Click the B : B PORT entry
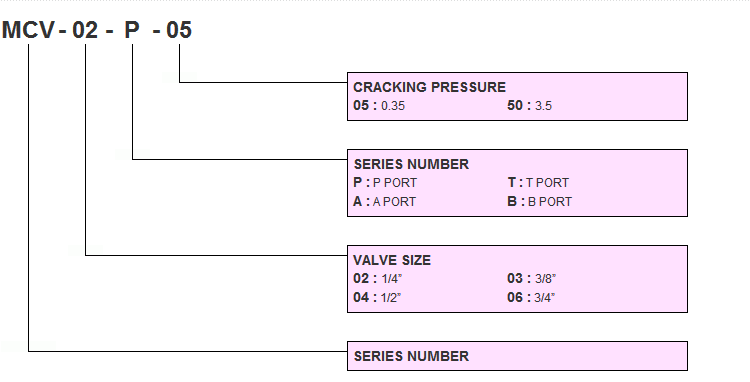Screen dimensions: 750x382 (540, 202)
